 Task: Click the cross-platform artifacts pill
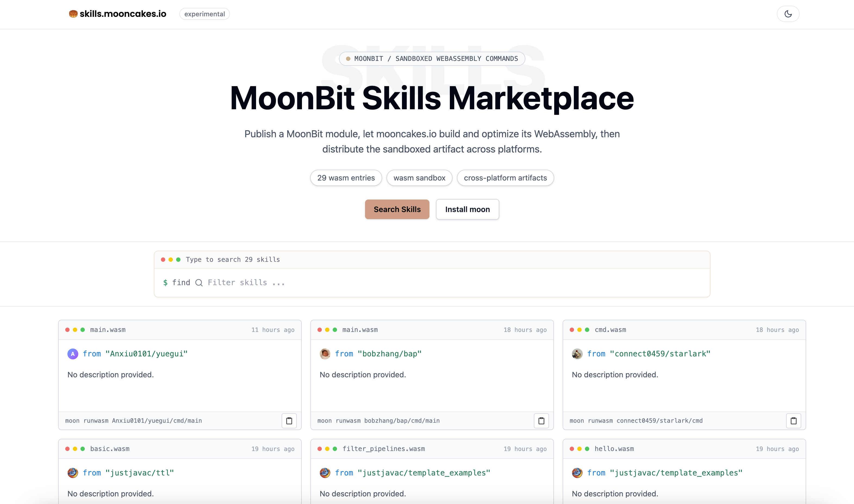pyautogui.click(x=505, y=178)
